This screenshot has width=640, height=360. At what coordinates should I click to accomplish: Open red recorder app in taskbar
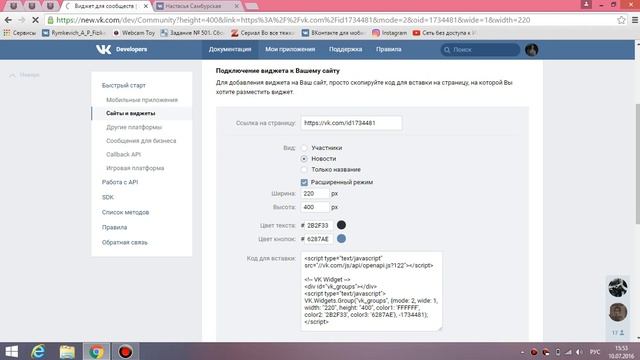125,351
